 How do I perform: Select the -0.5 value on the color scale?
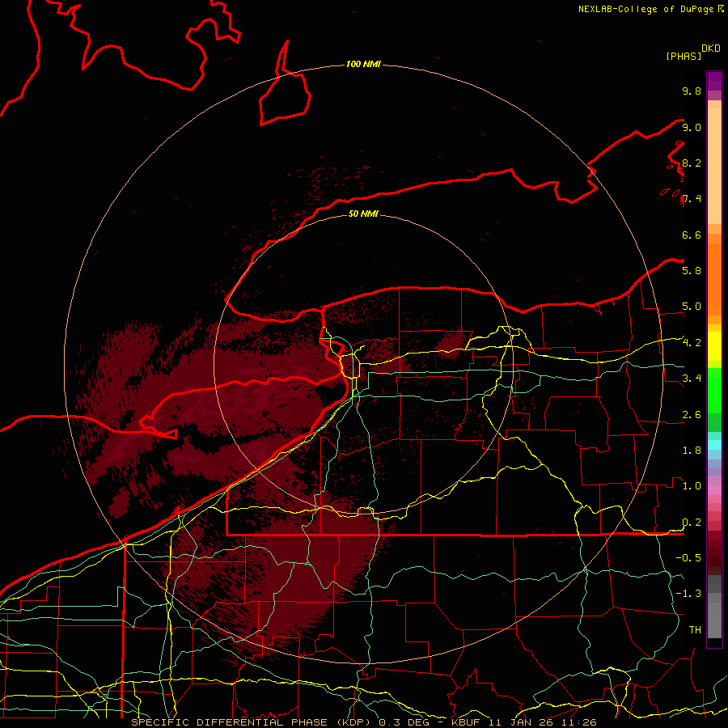688,558
